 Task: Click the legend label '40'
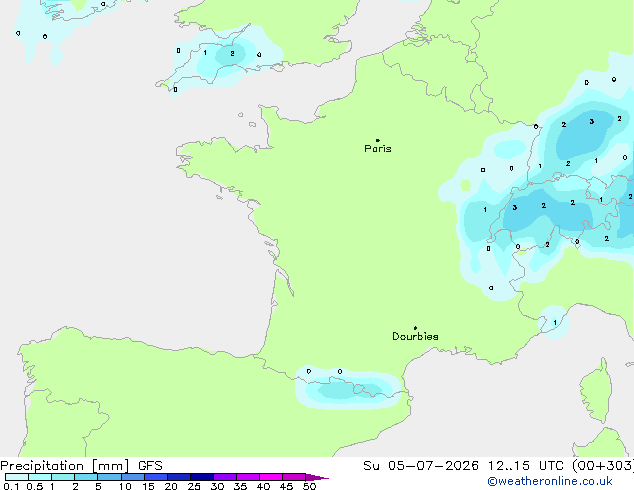263,486
